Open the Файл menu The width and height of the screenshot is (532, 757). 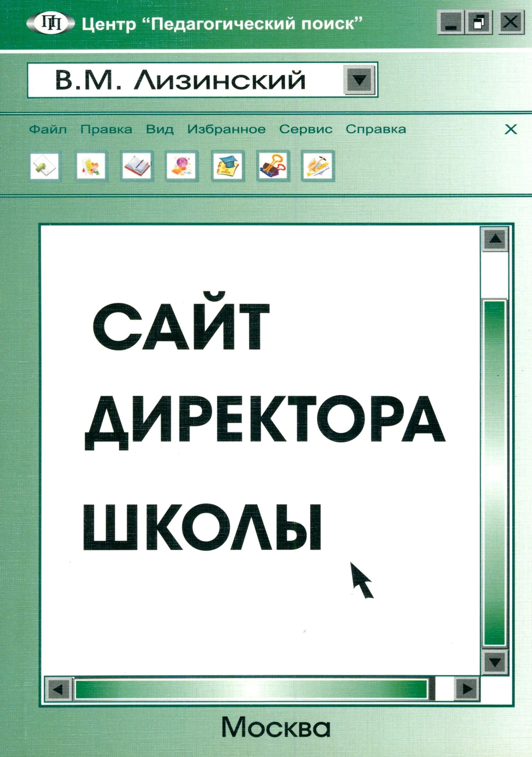tap(48, 130)
